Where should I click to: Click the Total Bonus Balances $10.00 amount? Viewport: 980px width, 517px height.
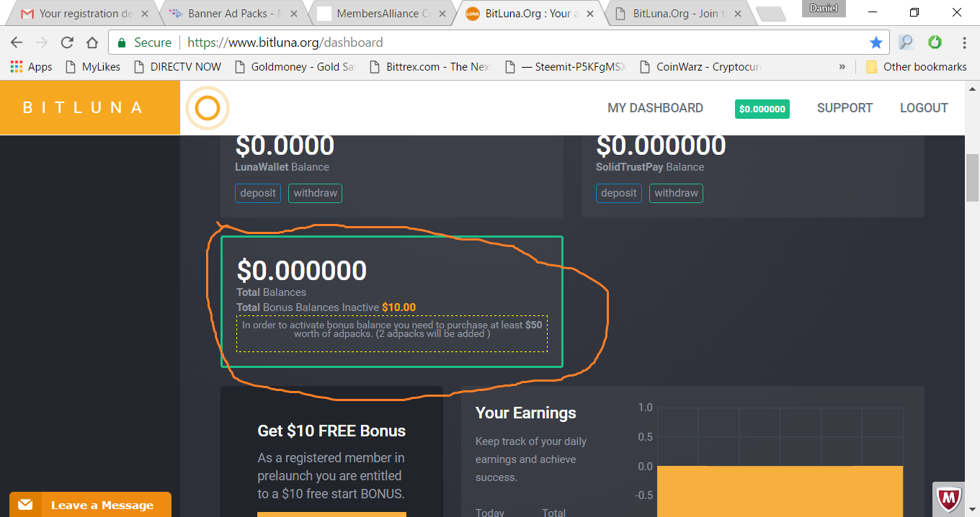(x=398, y=307)
